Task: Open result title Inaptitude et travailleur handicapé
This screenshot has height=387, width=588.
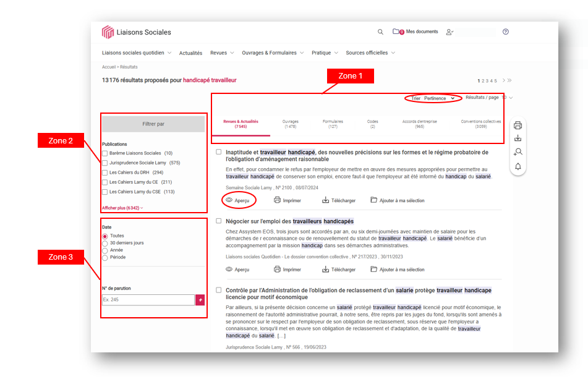Action: (x=357, y=156)
